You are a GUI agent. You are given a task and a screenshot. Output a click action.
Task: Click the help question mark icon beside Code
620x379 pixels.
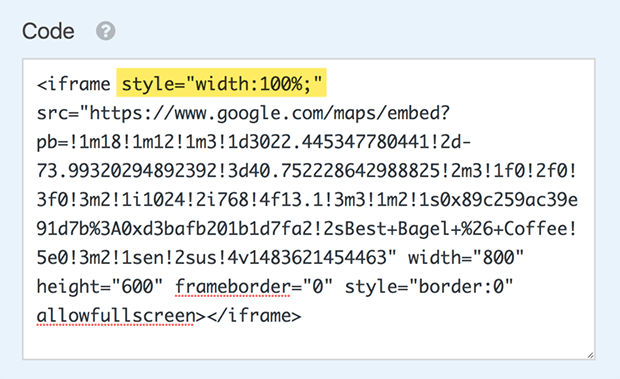pyautogui.click(x=106, y=31)
